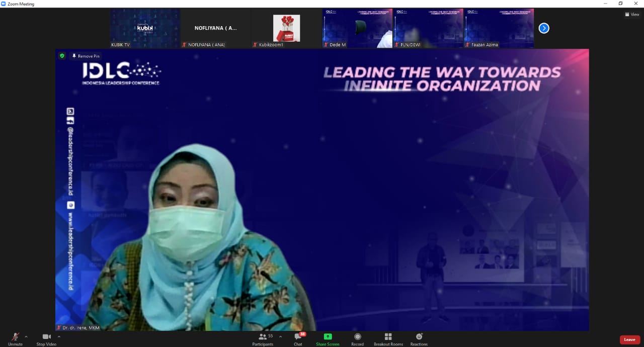Open audio options arrow next to Unmute

click(26, 336)
